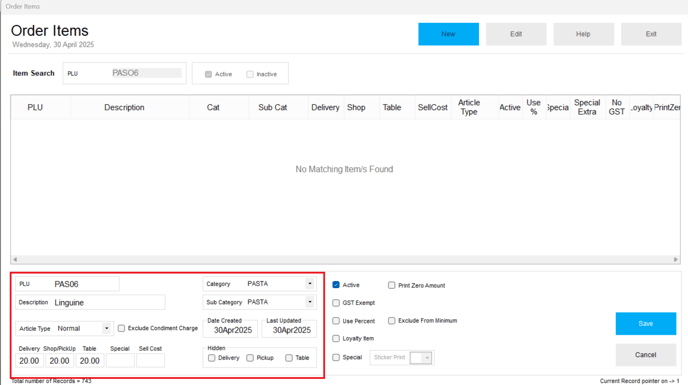Viewport: 688px width, 385px height.
Task: Edit the Description field Linguine
Action: pyautogui.click(x=90, y=302)
